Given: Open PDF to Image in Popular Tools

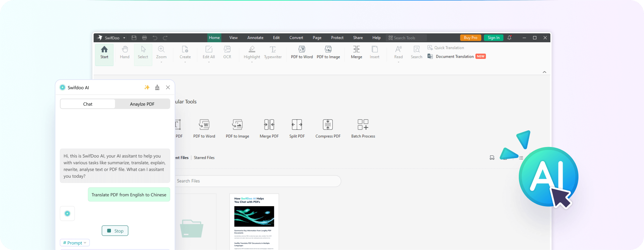Looking at the screenshot, I should [x=237, y=129].
